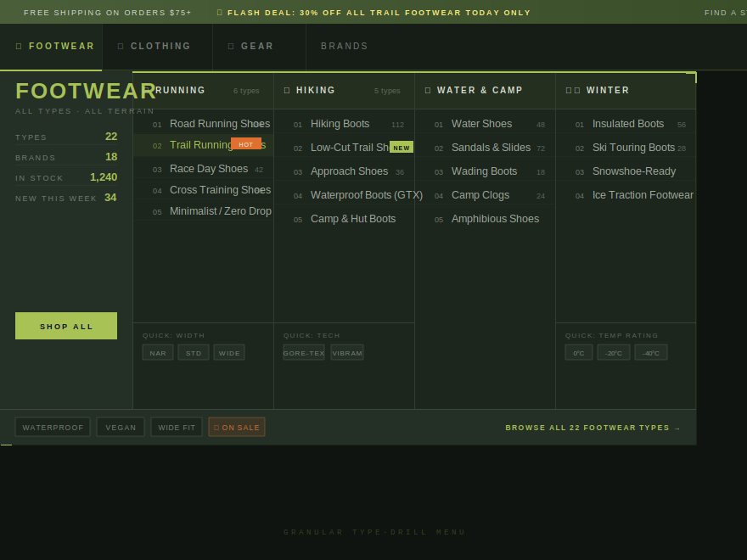The width and height of the screenshot is (747, 560).
Task: Click the Hiking header icon
Action: [x=287, y=91]
